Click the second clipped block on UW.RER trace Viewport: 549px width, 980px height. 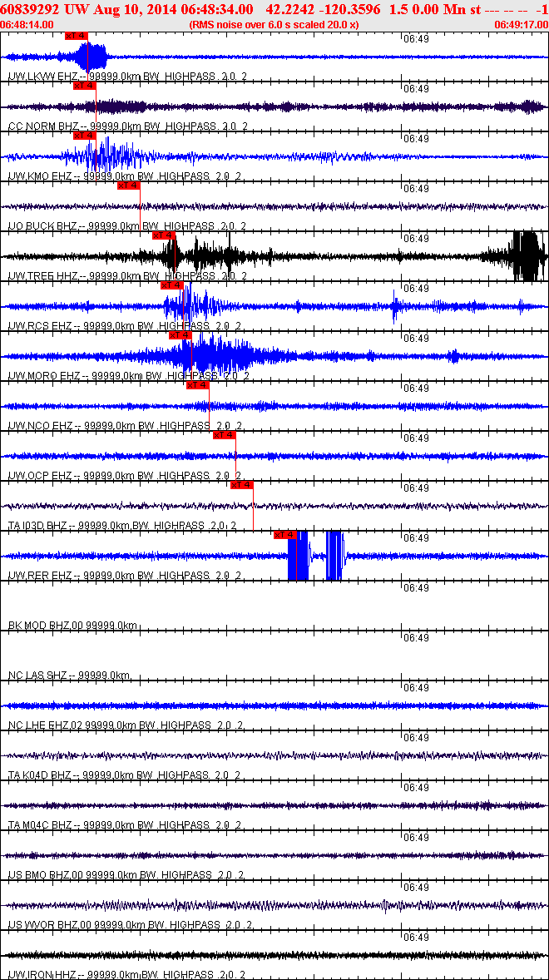point(334,556)
